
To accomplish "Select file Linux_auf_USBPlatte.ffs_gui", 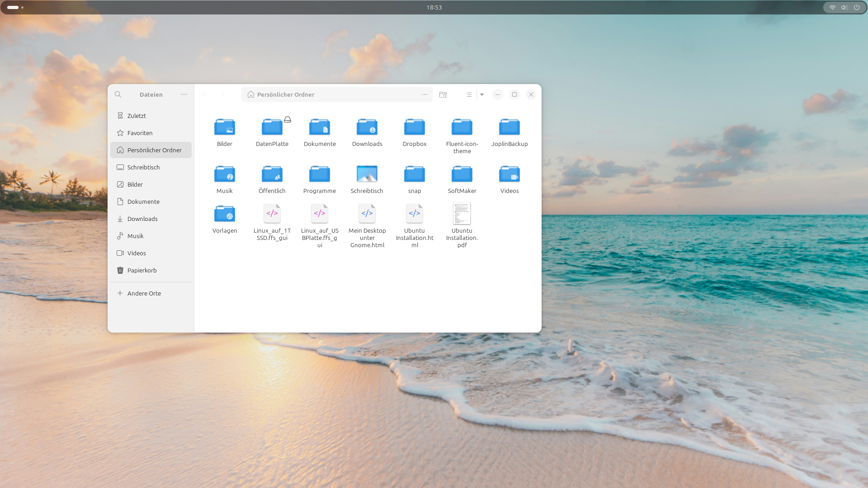I will click(320, 213).
